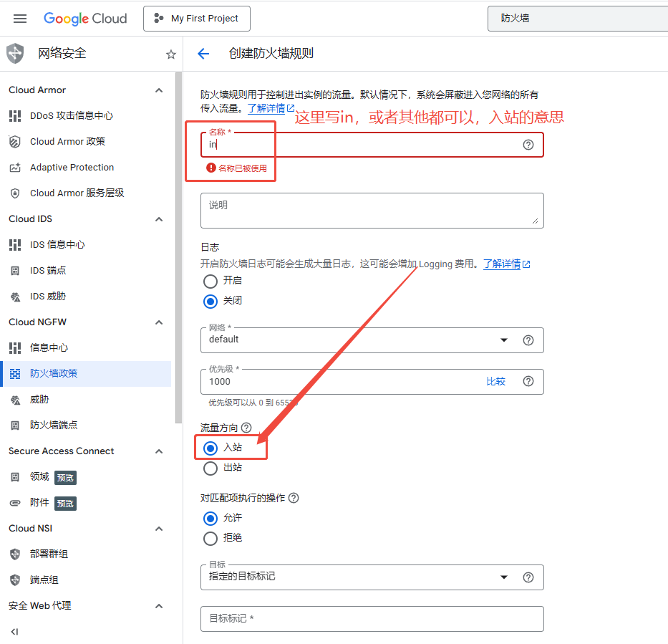Click the help icon in 网络 field
This screenshot has width=668, height=644.
click(528, 340)
